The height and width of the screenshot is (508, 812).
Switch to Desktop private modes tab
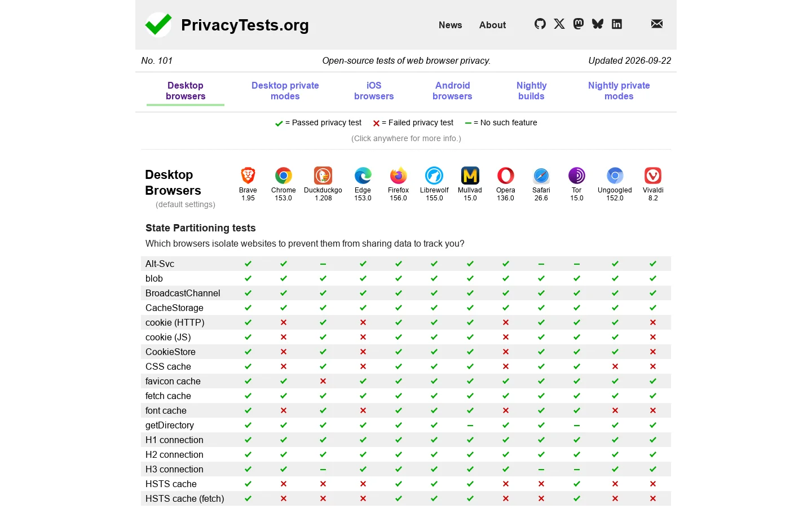285,91
